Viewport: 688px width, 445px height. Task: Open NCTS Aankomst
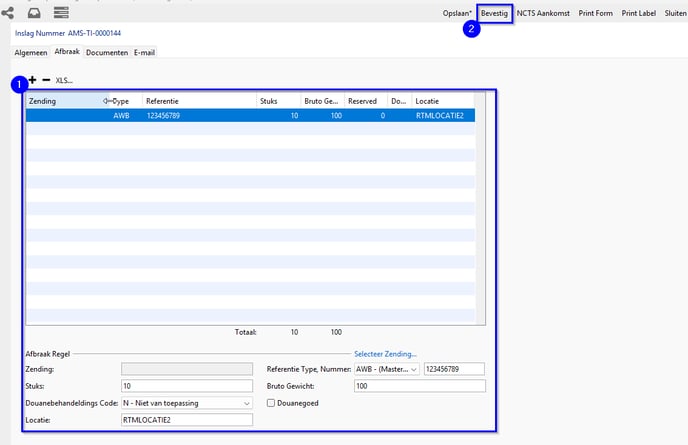tap(543, 13)
